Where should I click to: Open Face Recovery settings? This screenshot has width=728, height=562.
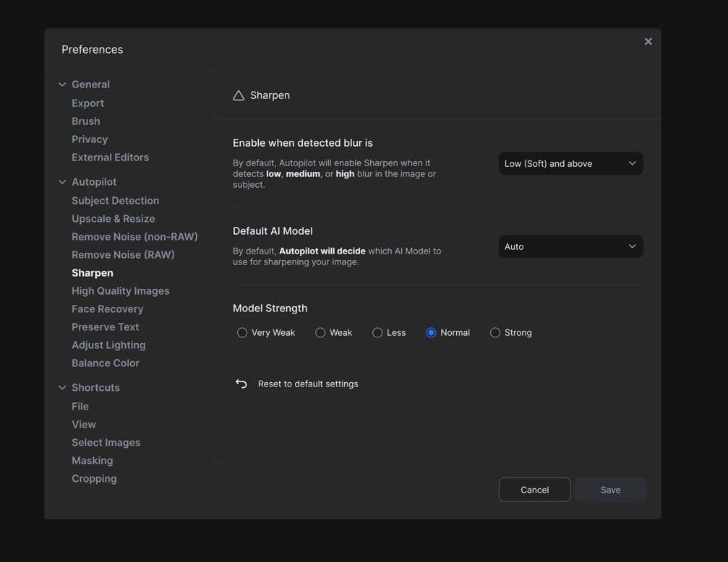(107, 309)
